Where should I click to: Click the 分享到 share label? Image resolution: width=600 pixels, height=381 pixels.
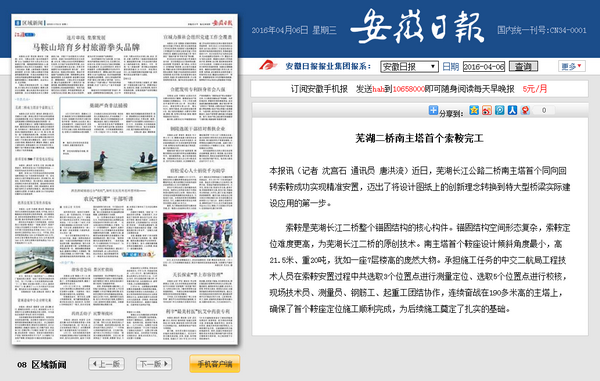451,113
